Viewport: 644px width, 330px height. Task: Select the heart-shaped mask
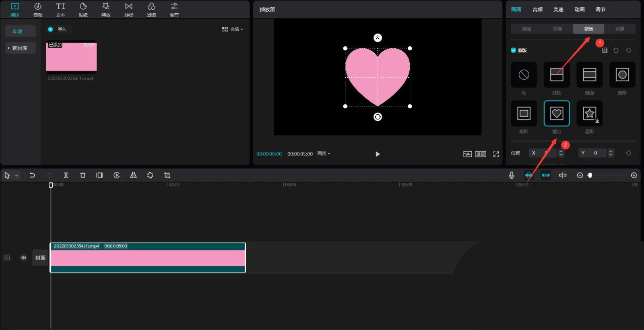click(x=556, y=113)
